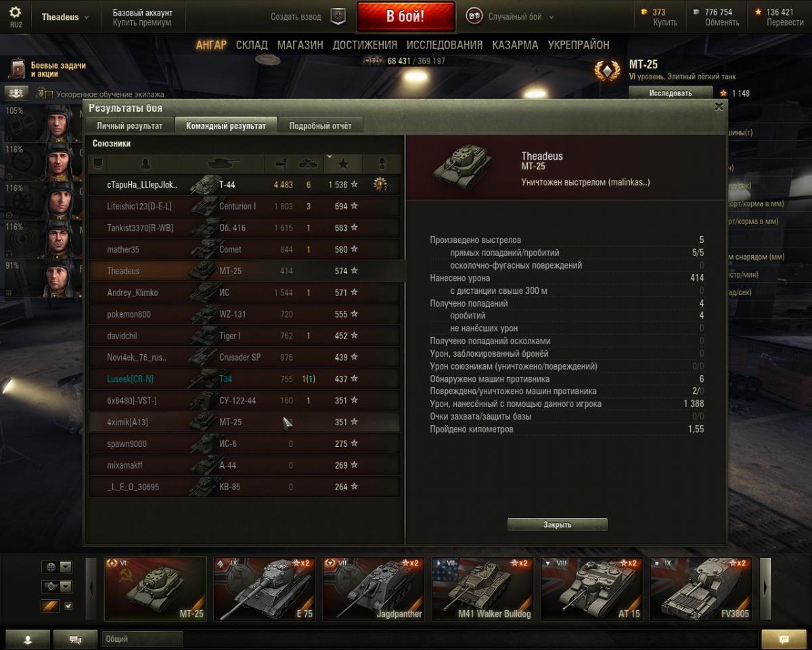Expand the nation filter globe dropdown
The height and width of the screenshot is (650, 812).
pos(57,567)
